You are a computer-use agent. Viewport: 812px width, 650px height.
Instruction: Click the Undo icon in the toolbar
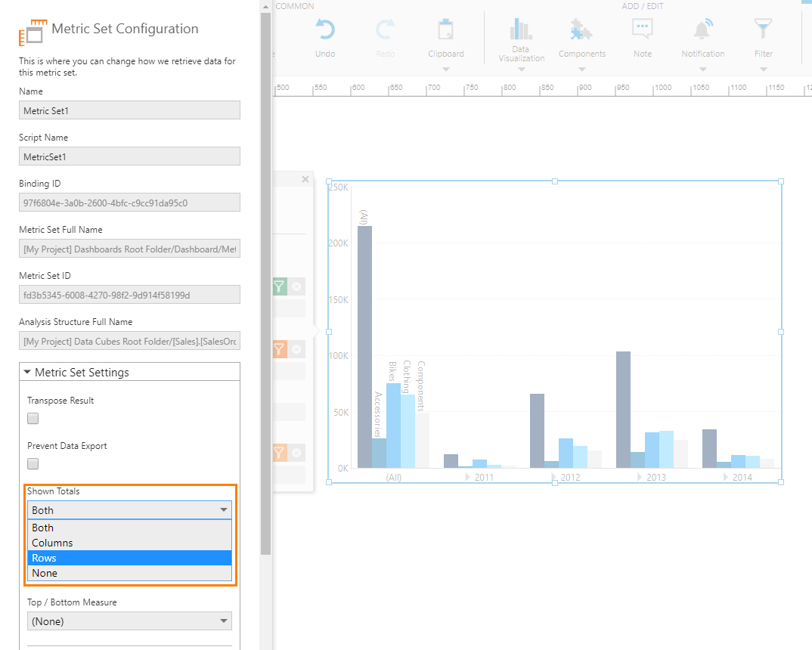point(325,32)
